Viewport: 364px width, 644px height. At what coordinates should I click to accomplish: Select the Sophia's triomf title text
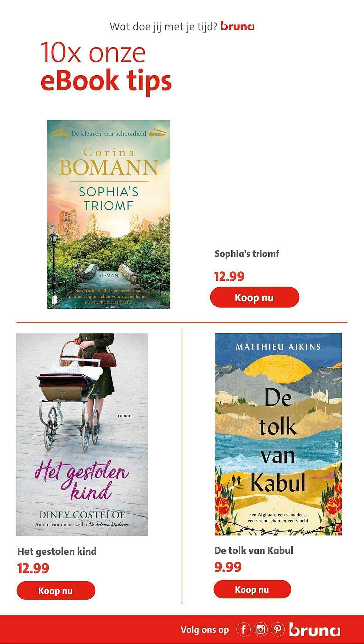247,254
